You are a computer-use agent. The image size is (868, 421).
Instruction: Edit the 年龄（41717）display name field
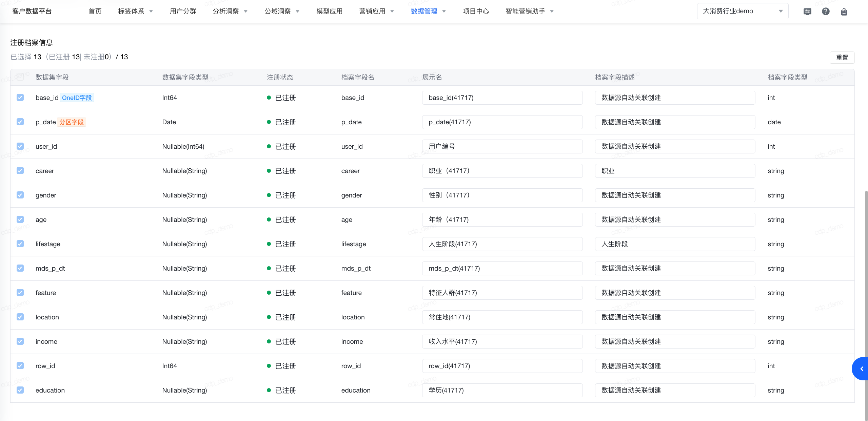[502, 219]
